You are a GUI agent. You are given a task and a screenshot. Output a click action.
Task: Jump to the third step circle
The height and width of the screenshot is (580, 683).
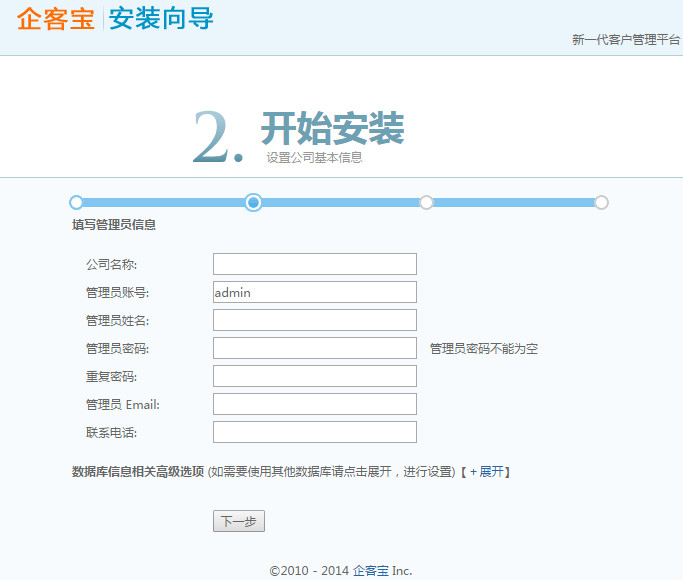(426, 202)
